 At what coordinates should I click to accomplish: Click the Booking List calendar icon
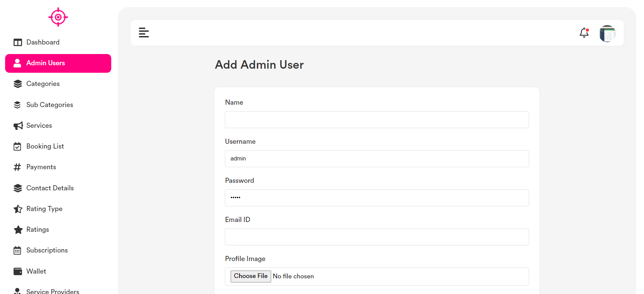(x=17, y=146)
